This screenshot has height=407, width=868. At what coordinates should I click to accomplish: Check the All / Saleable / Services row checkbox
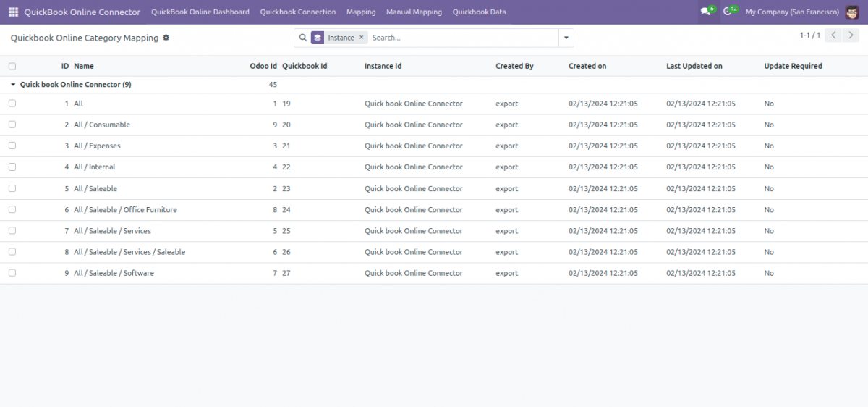pos(12,230)
